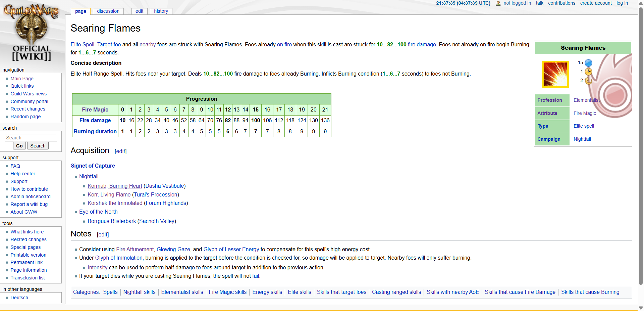This screenshot has width=644, height=311.
Task: Open Elite skills category link
Action: pos(300,292)
